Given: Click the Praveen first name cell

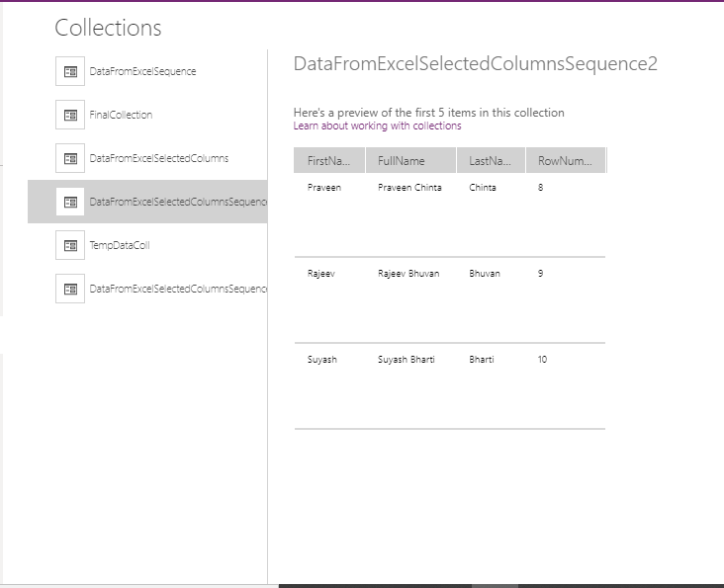Looking at the screenshot, I should click(324, 188).
